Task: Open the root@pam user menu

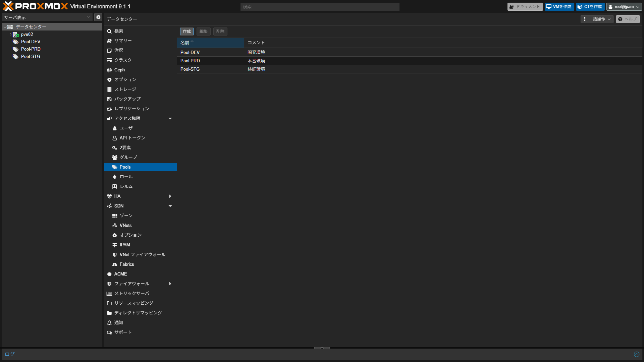Action: (624, 7)
